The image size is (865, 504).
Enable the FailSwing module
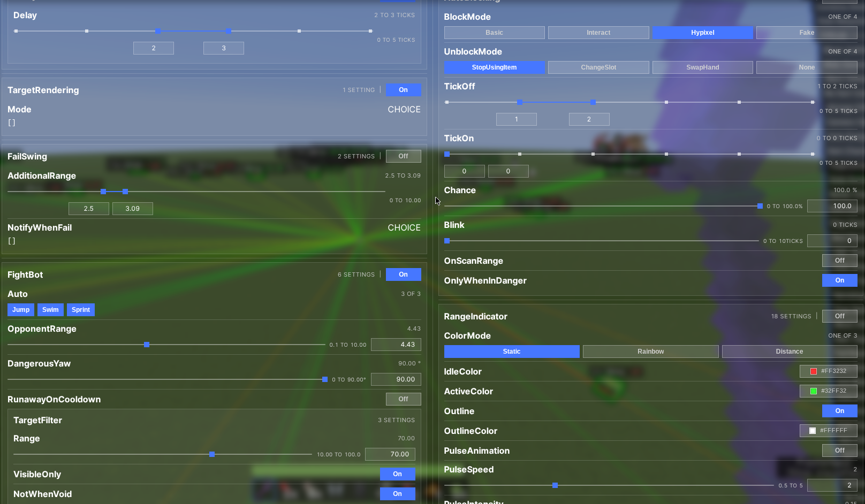tap(403, 156)
